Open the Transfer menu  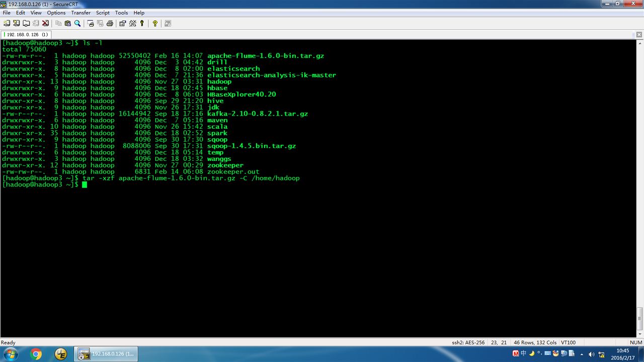(81, 13)
